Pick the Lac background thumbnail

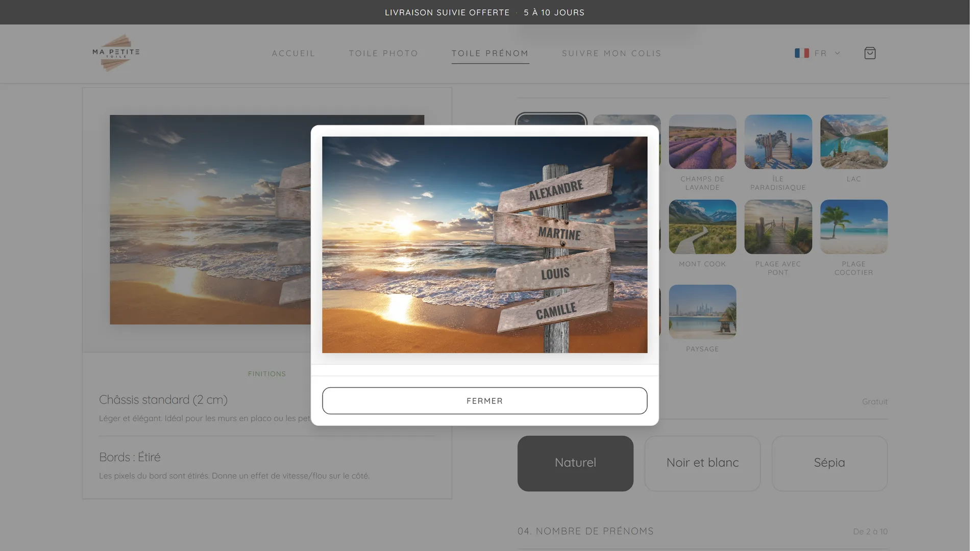(x=854, y=142)
